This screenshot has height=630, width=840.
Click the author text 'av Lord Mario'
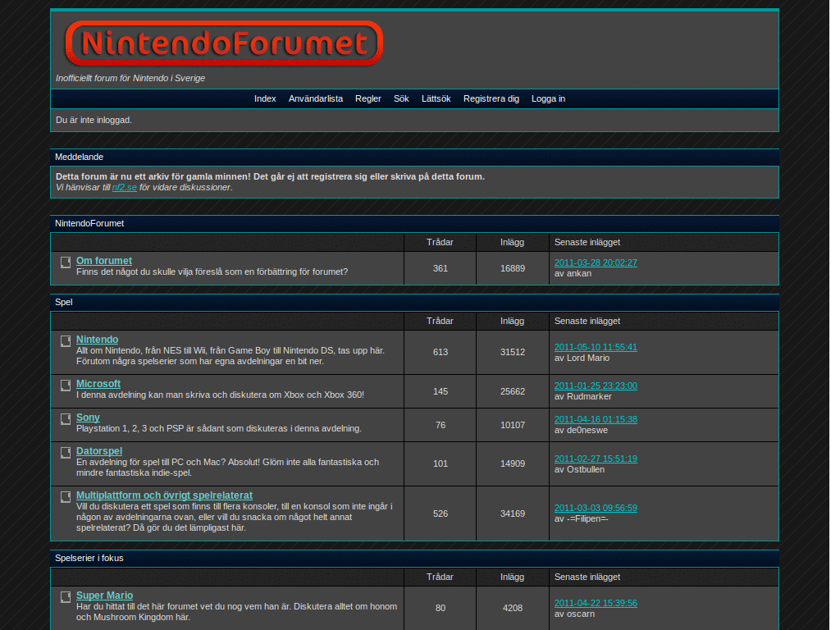coord(582,358)
